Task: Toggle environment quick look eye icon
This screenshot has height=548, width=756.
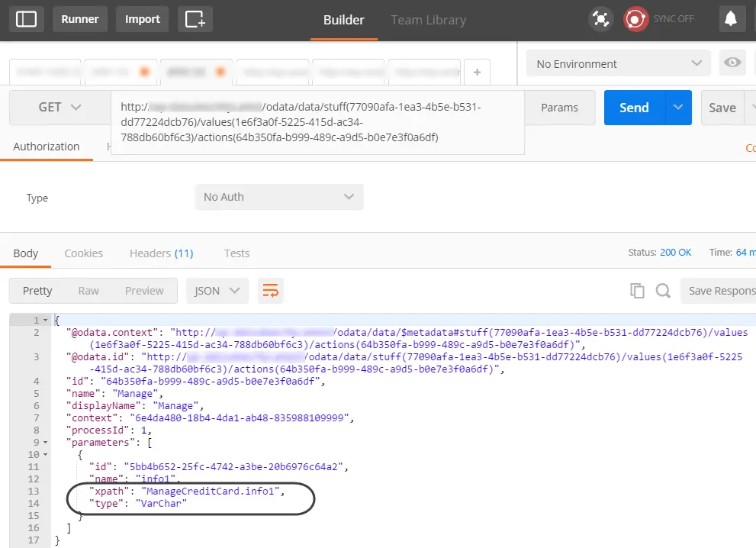Action: (732, 63)
